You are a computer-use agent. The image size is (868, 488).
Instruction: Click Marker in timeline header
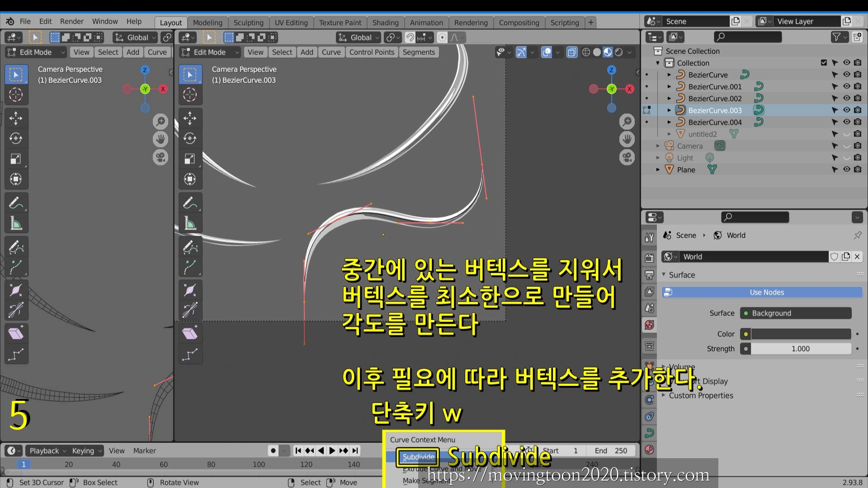145,450
